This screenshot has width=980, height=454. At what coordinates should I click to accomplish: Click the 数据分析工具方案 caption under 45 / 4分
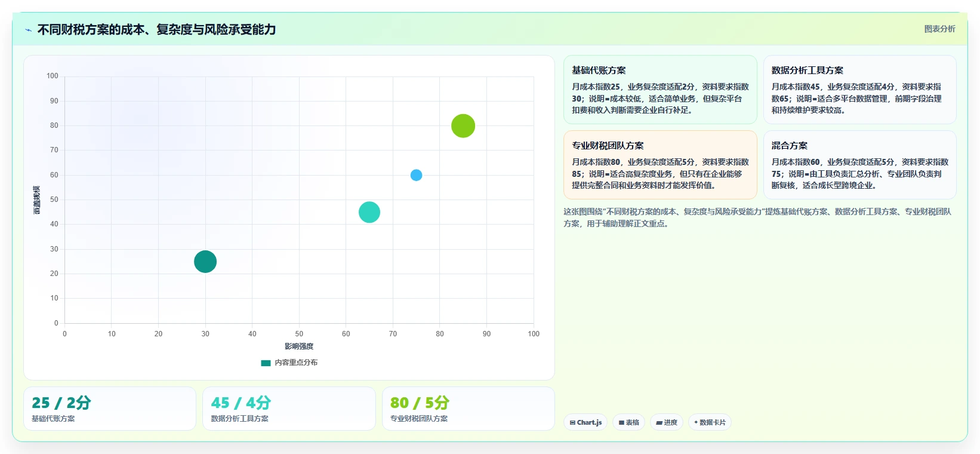[240, 419]
